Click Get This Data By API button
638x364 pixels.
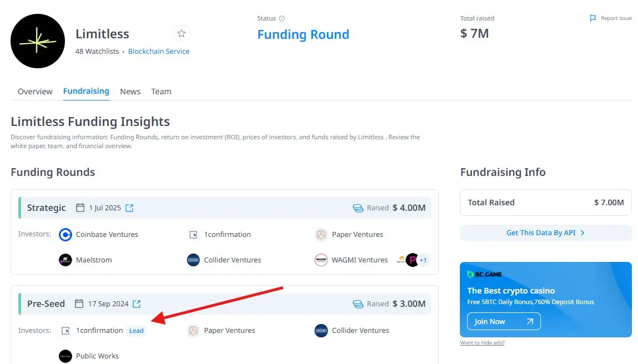click(x=546, y=233)
